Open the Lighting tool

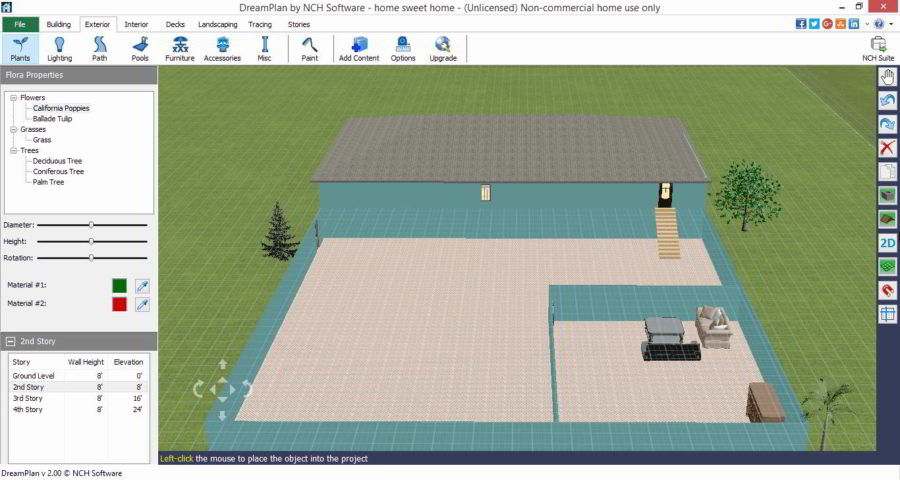tap(59, 49)
